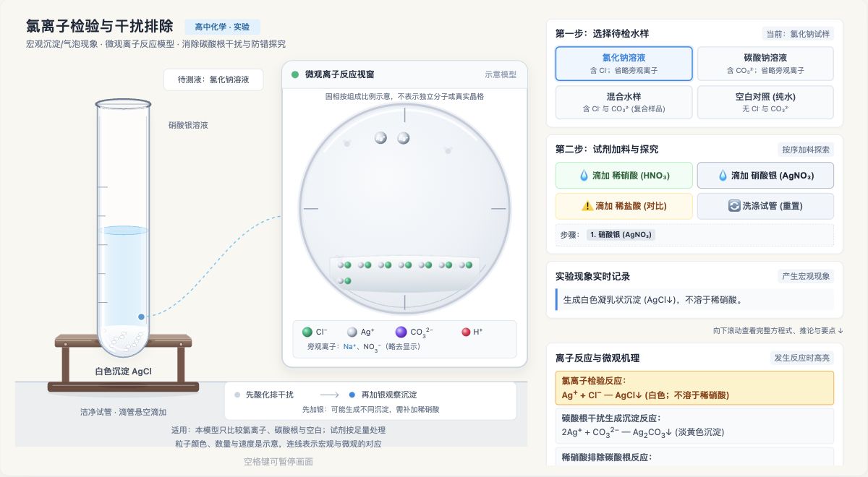Click the 当前：氯化钠试样 badge

tap(798, 34)
